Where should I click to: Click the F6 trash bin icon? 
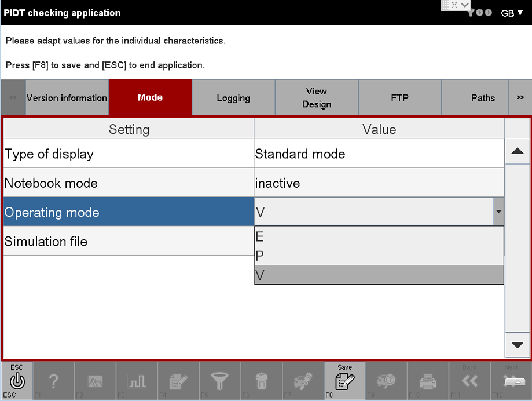[262, 381]
